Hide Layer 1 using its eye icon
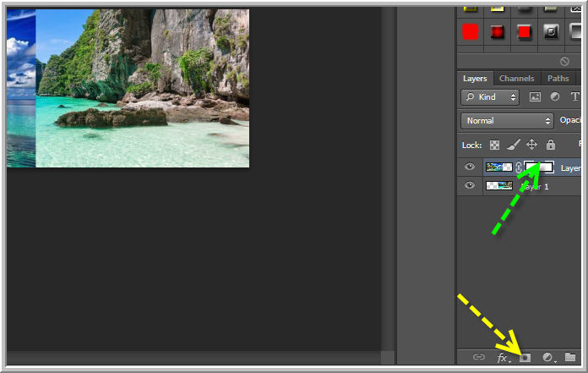The image size is (588, 373). pos(470,186)
